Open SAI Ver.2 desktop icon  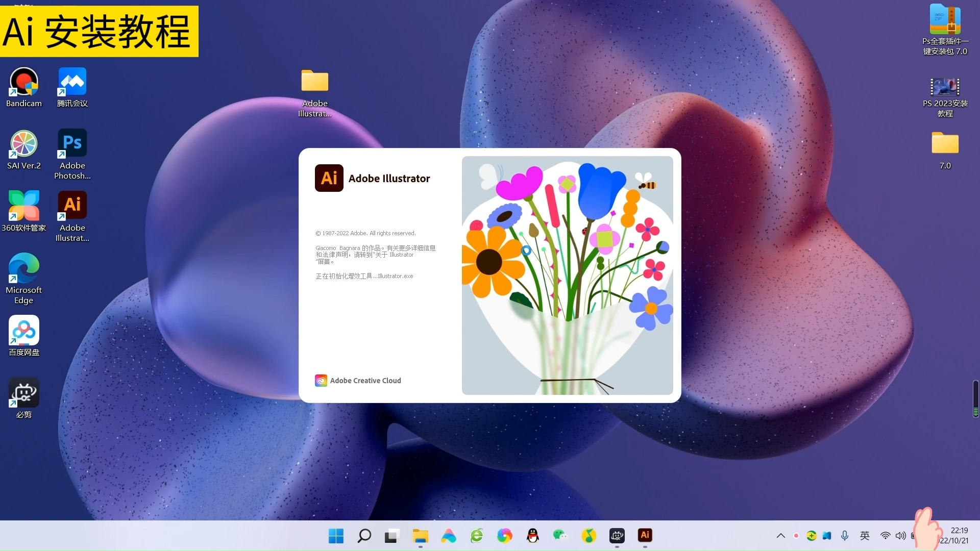(x=23, y=144)
